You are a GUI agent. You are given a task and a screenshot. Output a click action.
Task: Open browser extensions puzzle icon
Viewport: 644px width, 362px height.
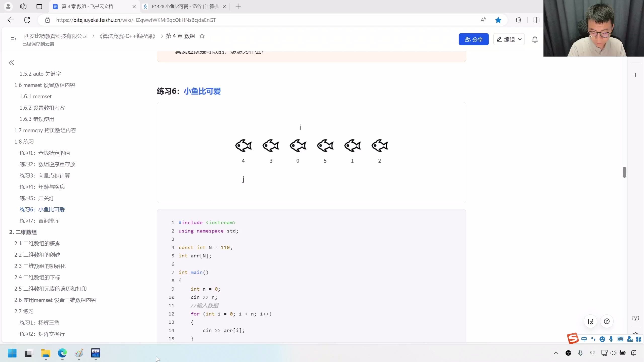(x=518, y=20)
